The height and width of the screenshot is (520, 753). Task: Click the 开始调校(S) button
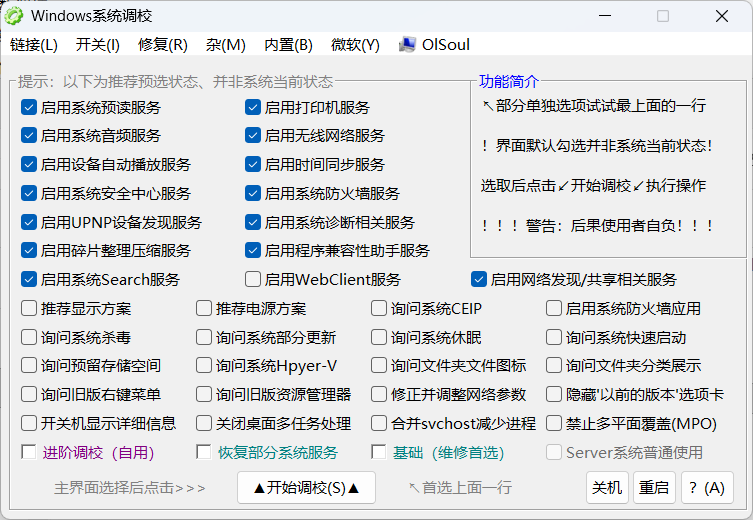click(306, 488)
